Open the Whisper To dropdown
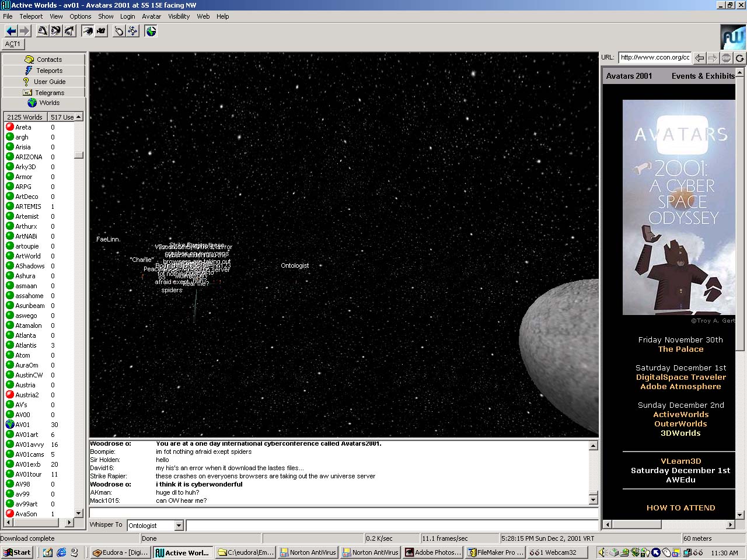Viewport: 747px width, 560px height. 179,526
